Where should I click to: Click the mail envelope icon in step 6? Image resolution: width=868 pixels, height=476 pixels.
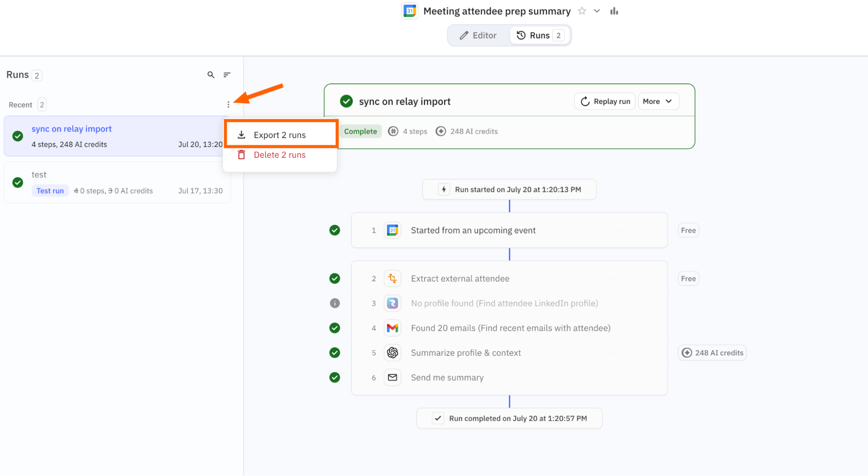coord(393,378)
